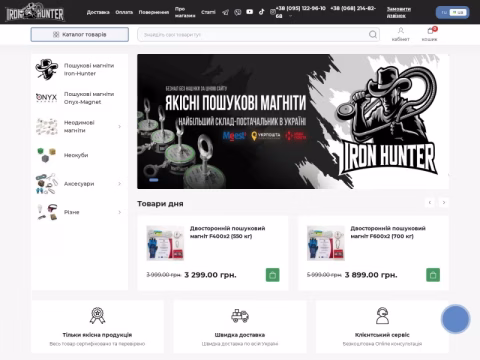480x360 pixels.
Task: Open the blue chat widget button
Action: (x=455, y=319)
